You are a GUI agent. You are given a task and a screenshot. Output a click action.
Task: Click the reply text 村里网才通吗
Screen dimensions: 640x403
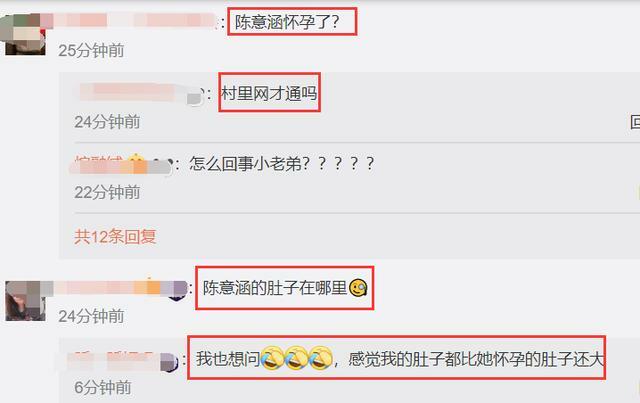269,94
